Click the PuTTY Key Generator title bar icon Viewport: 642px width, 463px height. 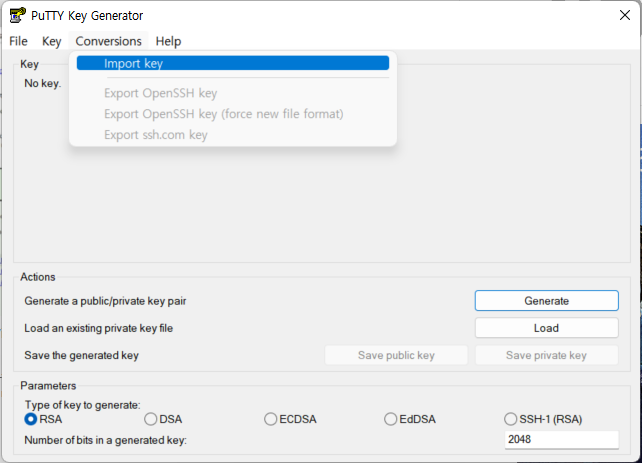click(x=18, y=16)
